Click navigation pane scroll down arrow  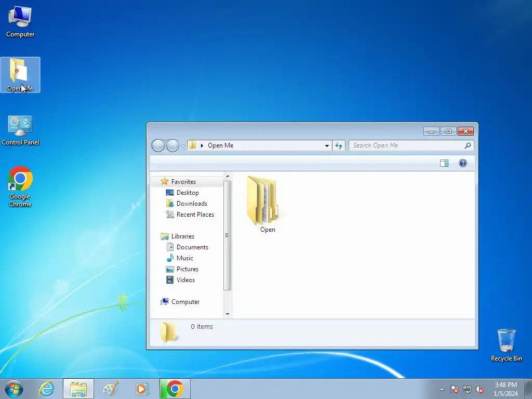pos(228,314)
